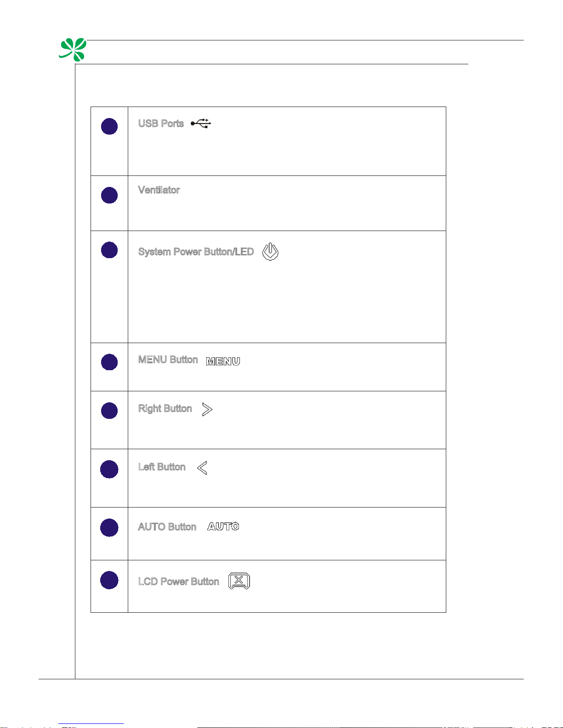Click the LCD power screen icon
Viewport: 563px width, 728px height.
[239, 581]
